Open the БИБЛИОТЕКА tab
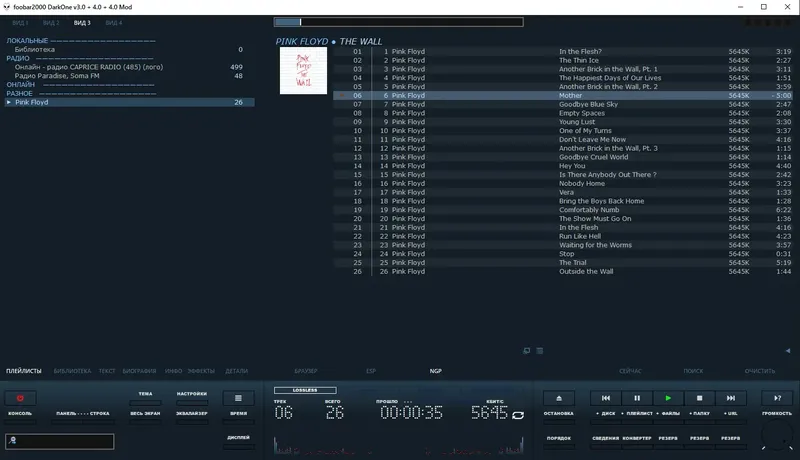The image size is (800, 460). click(72, 371)
